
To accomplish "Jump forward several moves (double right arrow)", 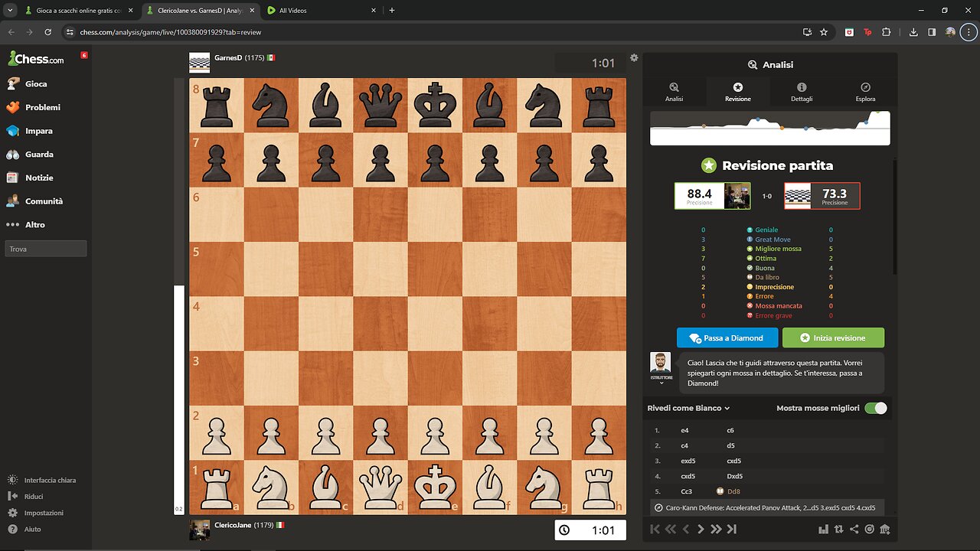I will (716, 529).
